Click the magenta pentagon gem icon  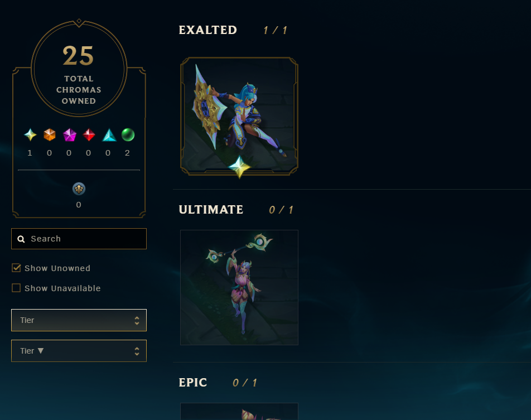(x=69, y=134)
